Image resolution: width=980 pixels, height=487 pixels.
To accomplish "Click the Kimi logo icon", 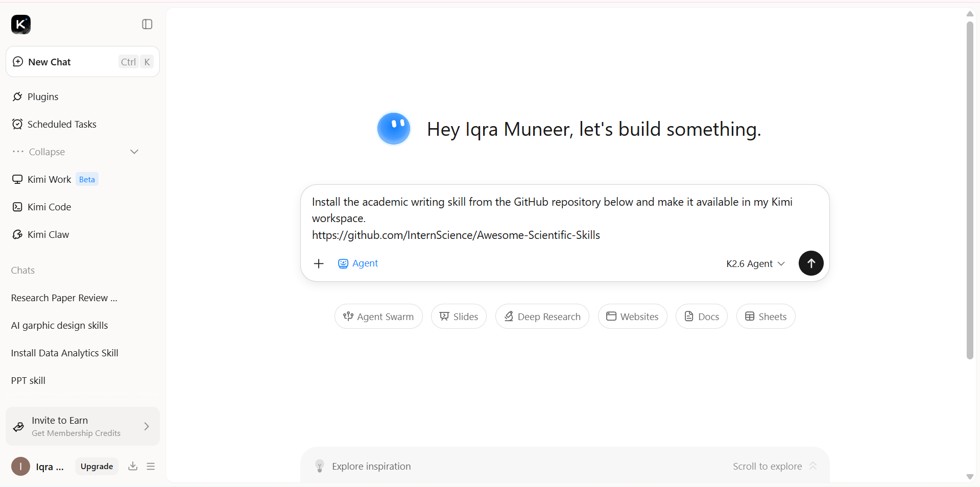I will pyautogui.click(x=21, y=24).
